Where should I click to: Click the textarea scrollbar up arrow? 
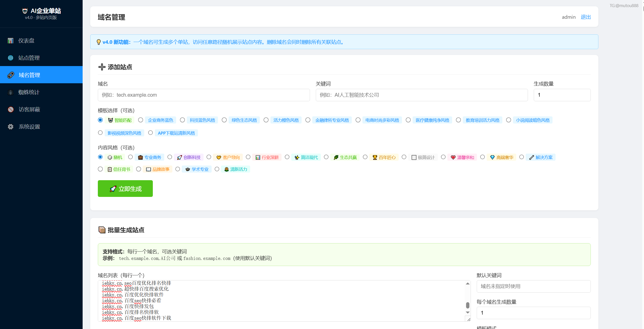pyautogui.click(x=468, y=283)
